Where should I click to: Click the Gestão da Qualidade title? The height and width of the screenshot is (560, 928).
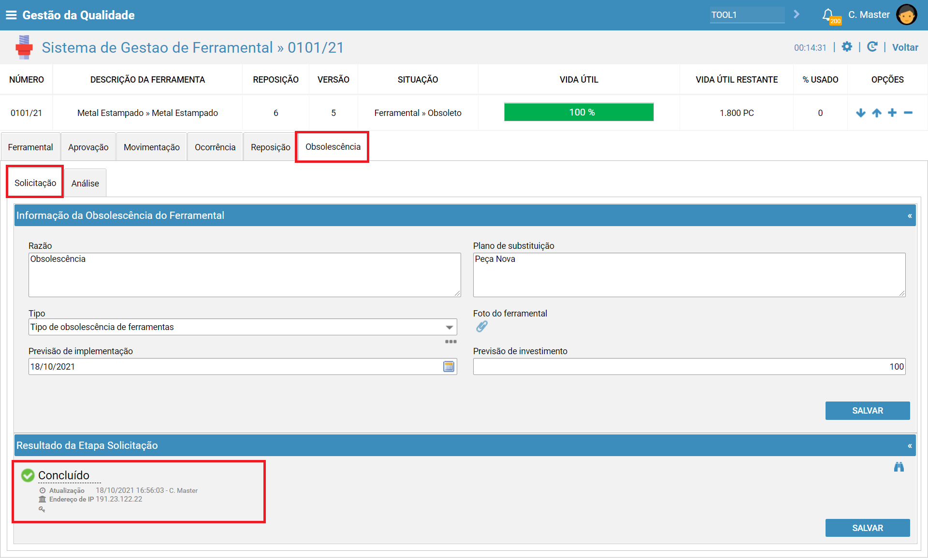78,15
